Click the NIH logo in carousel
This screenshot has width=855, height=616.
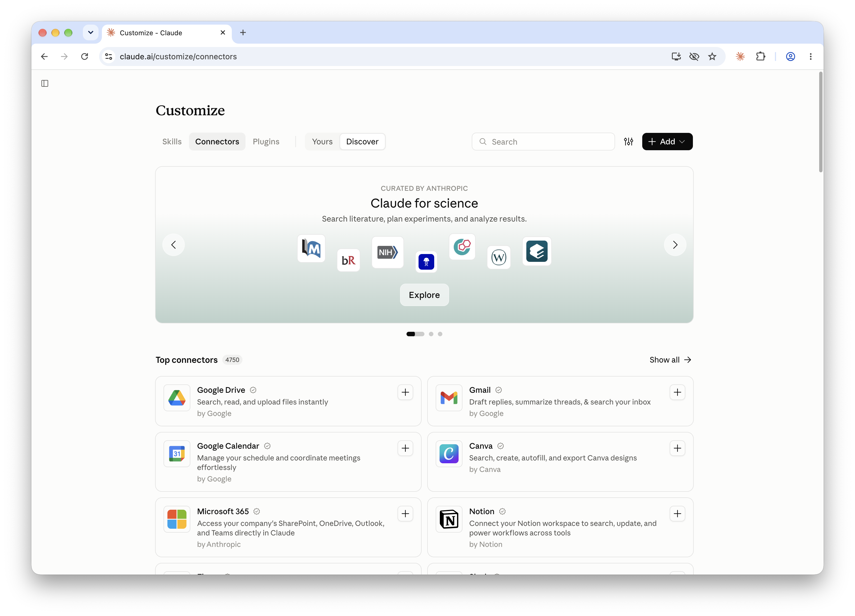[387, 252]
